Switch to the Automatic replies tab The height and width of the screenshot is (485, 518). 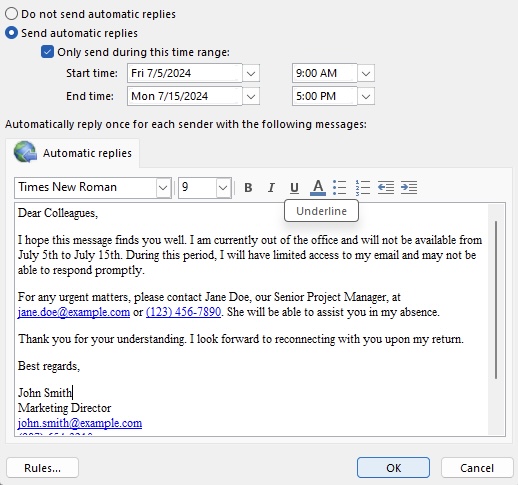[x=73, y=153]
